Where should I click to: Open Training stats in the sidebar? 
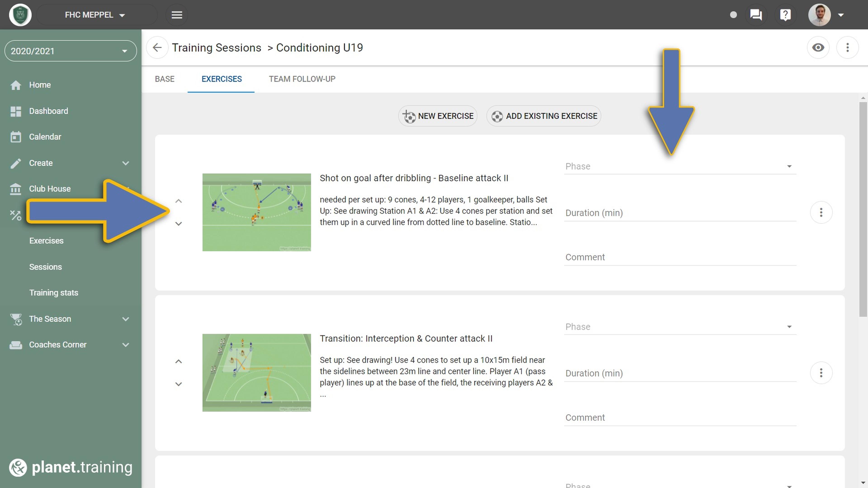(54, 293)
